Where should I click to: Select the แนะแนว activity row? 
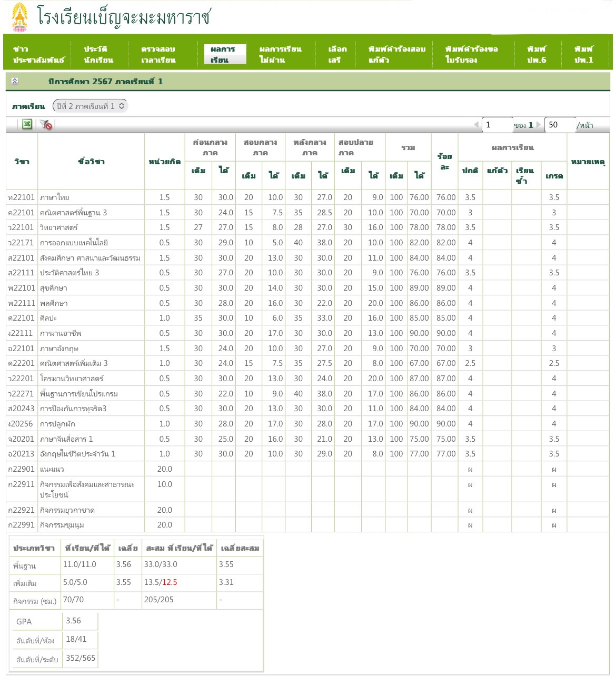pos(307,469)
